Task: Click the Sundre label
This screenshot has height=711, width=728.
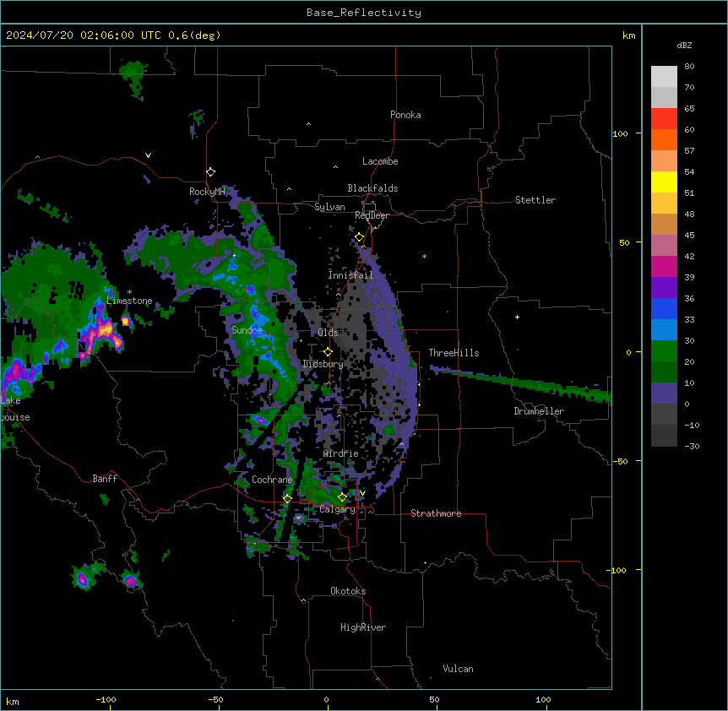Action: (247, 330)
